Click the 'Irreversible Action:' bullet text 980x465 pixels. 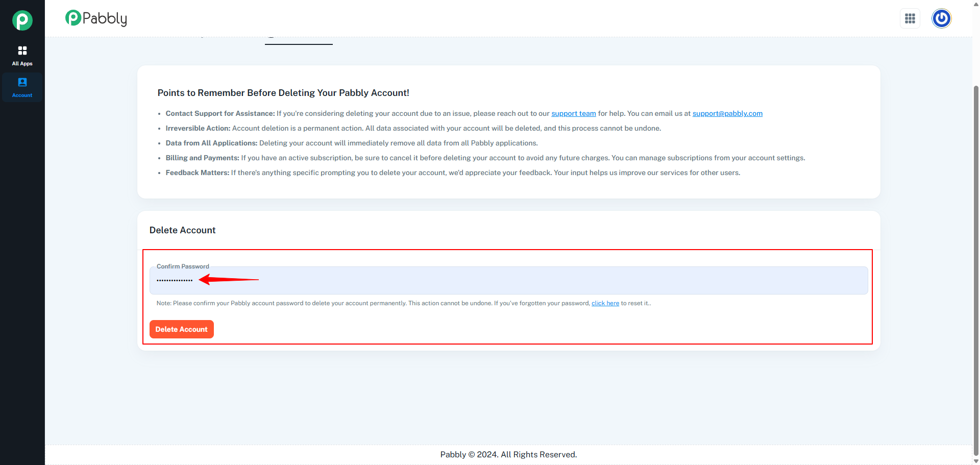click(x=198, y=128)
